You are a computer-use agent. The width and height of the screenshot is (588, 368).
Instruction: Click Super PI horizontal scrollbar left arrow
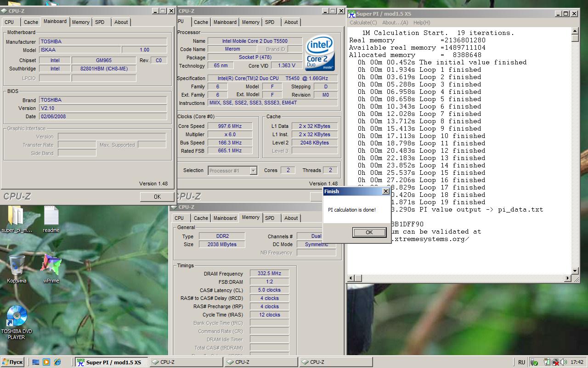(x=351, y=278)
